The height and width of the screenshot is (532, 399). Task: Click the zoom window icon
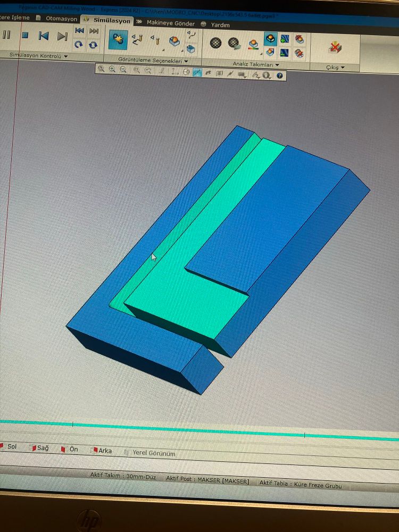(x=137, y=70)
